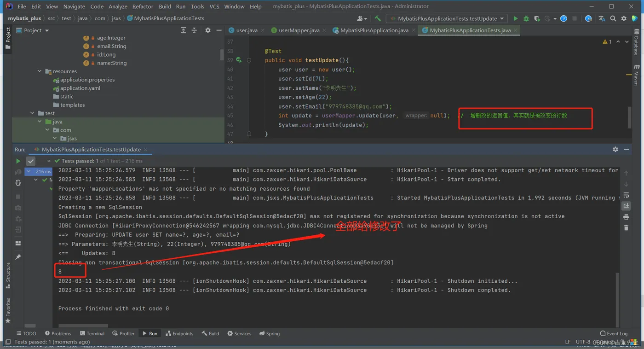
Task: Open the Spring tool window
Action: tap(270, 333)
